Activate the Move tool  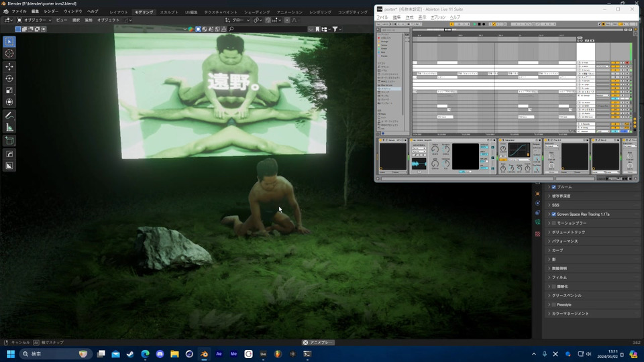point(9,66)
